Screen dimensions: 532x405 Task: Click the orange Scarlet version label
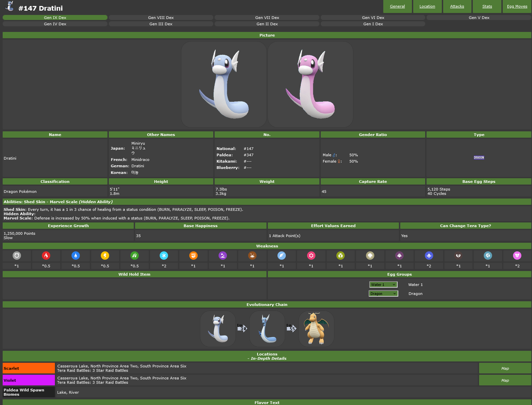[29, 368]
